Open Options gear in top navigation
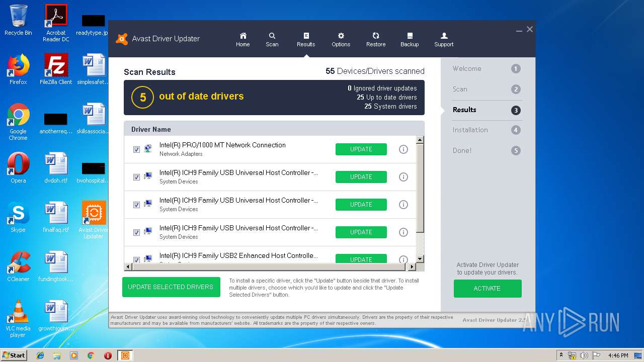 click(341, 36)
